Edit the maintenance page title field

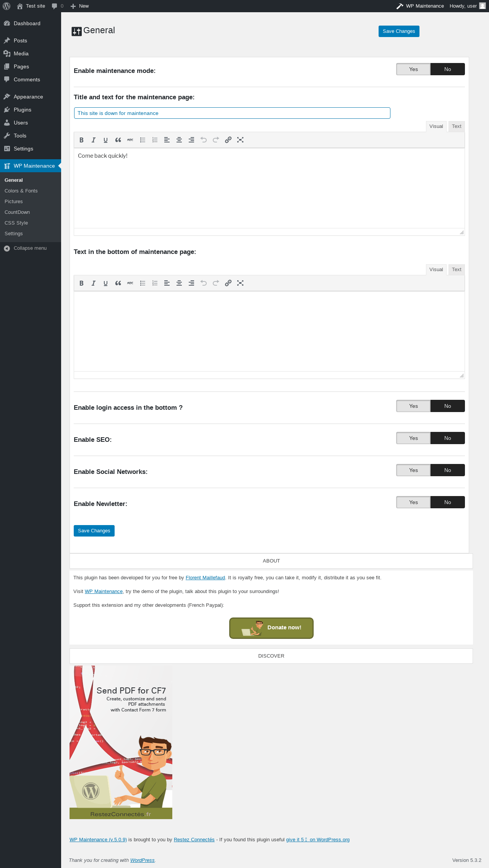(232, 113)
